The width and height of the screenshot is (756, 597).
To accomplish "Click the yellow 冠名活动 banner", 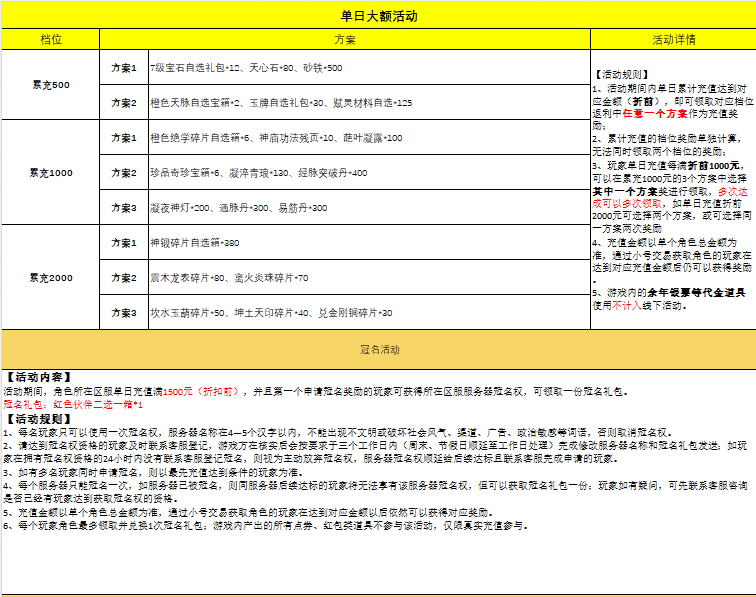I will pyautogui.click(x=378, y=350).
